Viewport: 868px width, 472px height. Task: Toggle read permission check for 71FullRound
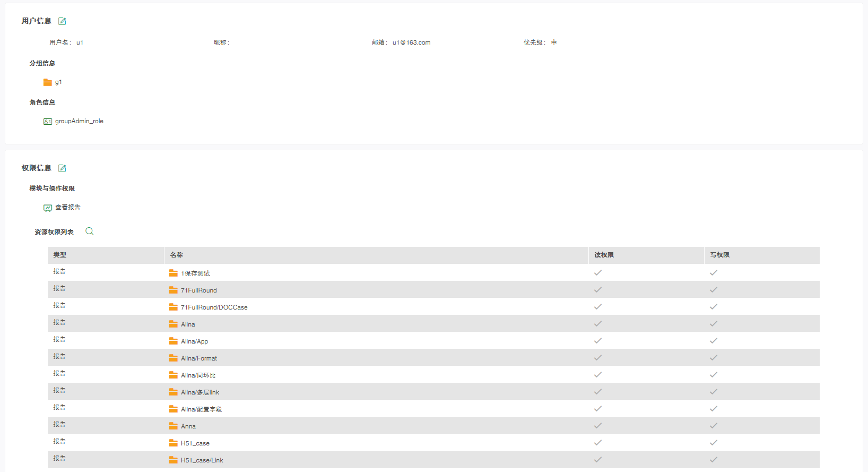598,290
